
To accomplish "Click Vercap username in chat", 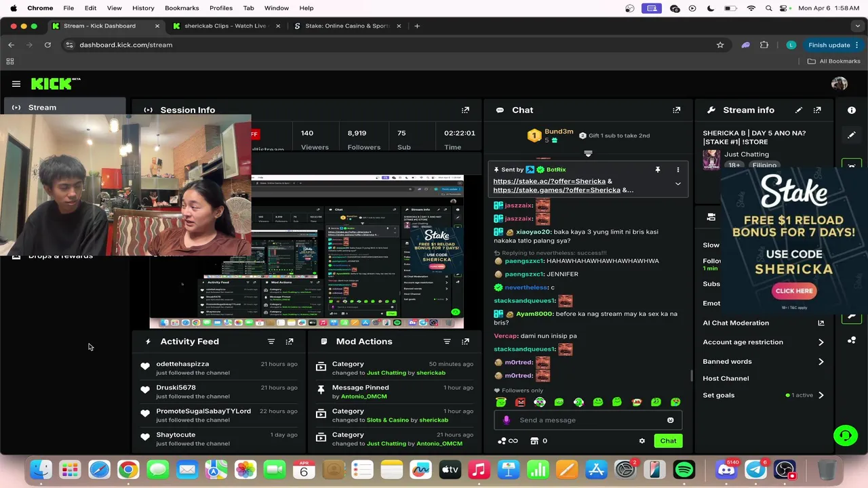I will pos(506,336).
